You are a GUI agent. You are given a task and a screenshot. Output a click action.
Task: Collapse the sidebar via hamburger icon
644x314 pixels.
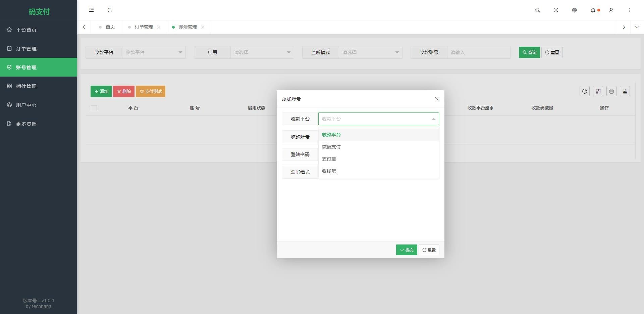click(x=91, y=10)
